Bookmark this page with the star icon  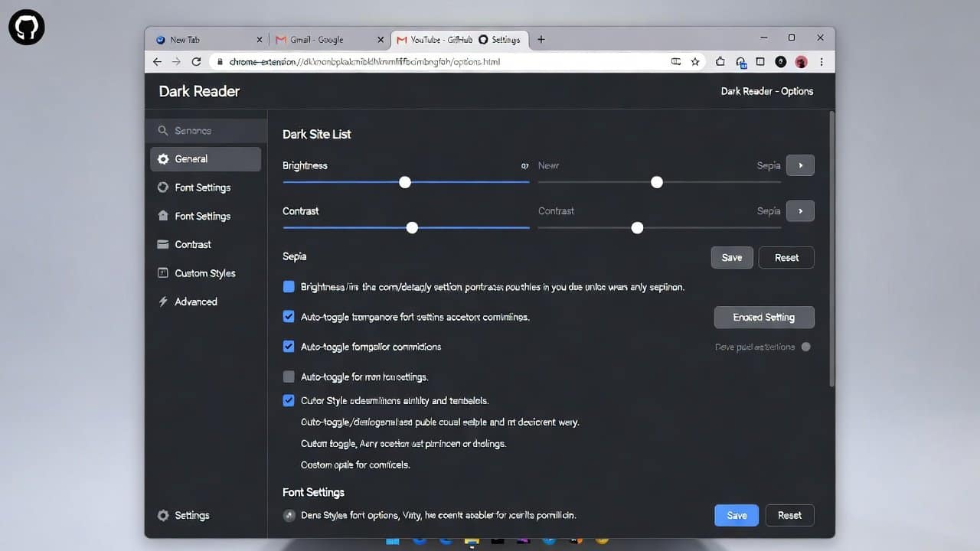pyautogui.click(x=695, y=61)
